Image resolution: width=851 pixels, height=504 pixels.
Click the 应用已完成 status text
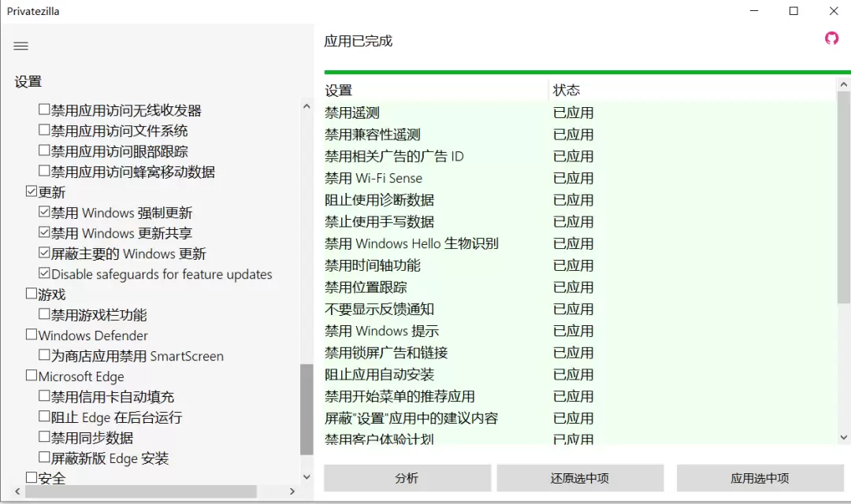(x=359, y=41)
